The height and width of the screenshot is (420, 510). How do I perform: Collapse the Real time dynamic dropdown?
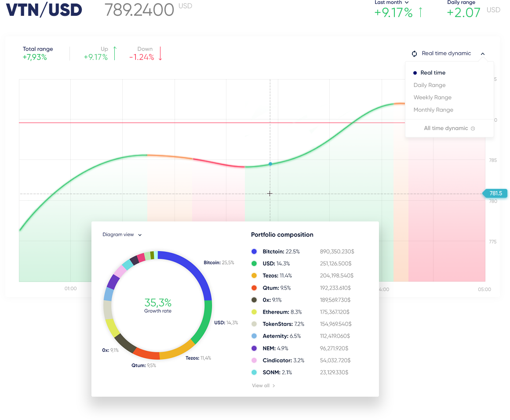[x=483, y=54]
